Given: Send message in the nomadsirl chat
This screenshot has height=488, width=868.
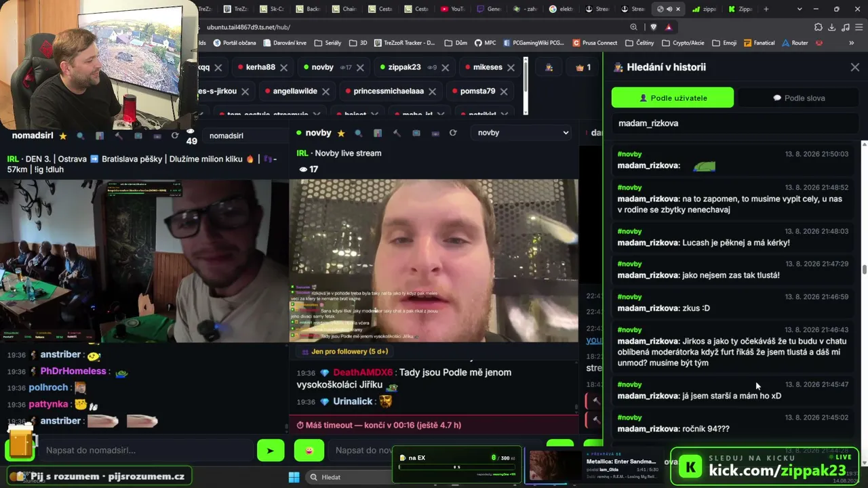Looking at the screenshot, I should tap(271, 450).
